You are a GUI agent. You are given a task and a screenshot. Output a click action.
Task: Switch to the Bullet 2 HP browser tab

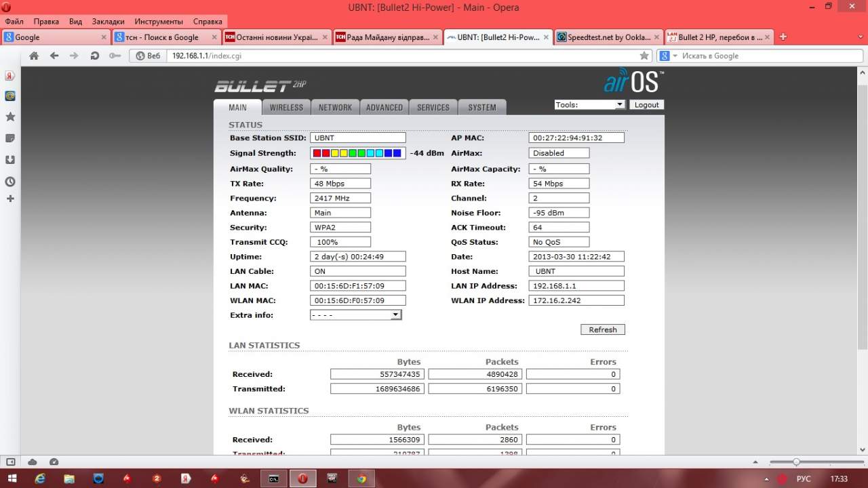click(719, 37)
